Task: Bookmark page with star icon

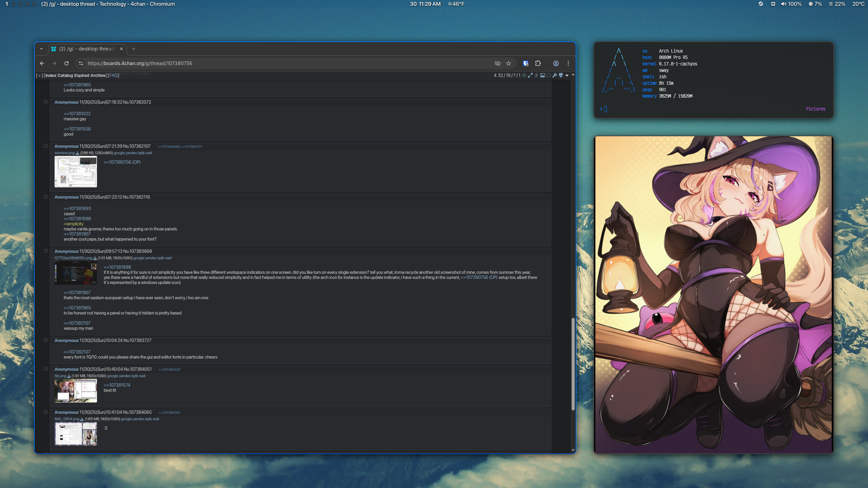Action: [509, 63]
